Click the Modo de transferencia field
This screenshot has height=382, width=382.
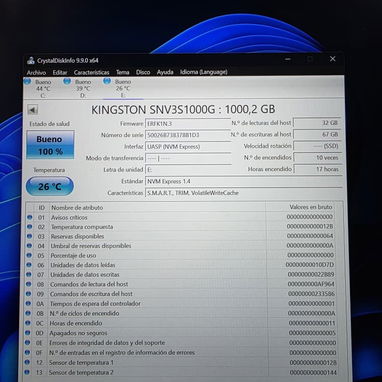point(188,158)
